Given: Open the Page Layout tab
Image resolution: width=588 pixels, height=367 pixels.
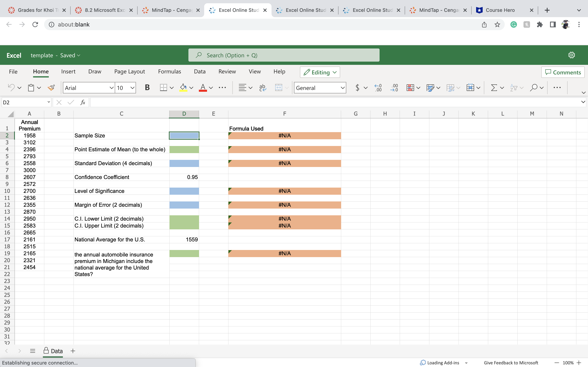Looking at the screenshot, I should coord(129,72).
